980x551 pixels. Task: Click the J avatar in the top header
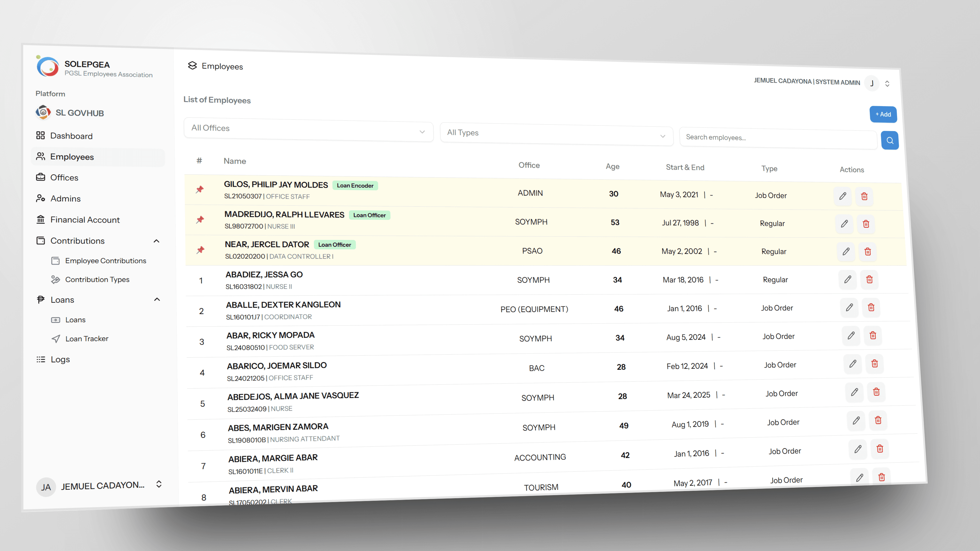pyautogui.click(x=872, y=83)
